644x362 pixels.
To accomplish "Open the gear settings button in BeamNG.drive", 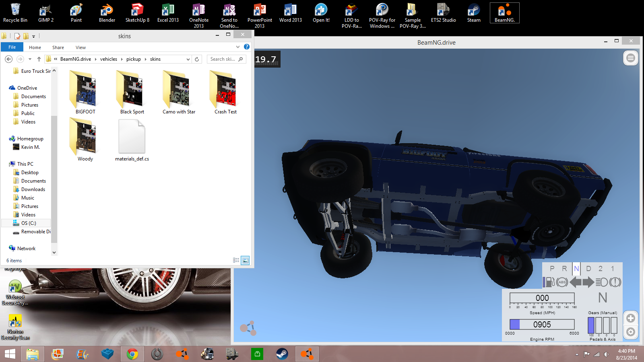I will pos(631,332).
